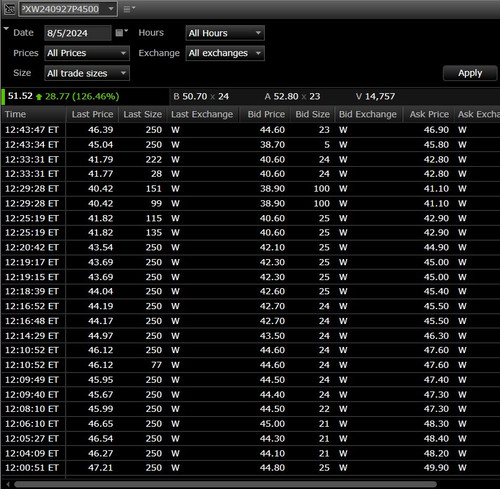The image size is (500, 489).
Task: Select the time 12:19:15 ET
Action: tap(32, 277)
